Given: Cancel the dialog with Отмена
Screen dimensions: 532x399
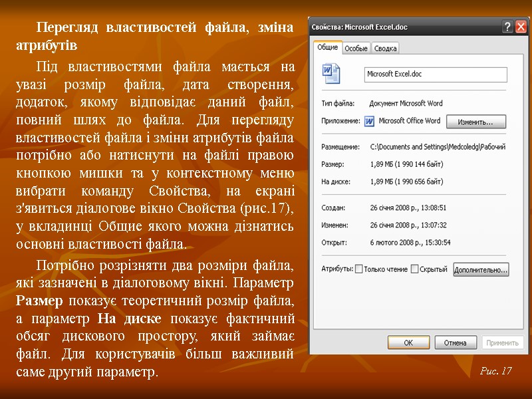Looking at the screenshot, I should (x=456, y=342).
